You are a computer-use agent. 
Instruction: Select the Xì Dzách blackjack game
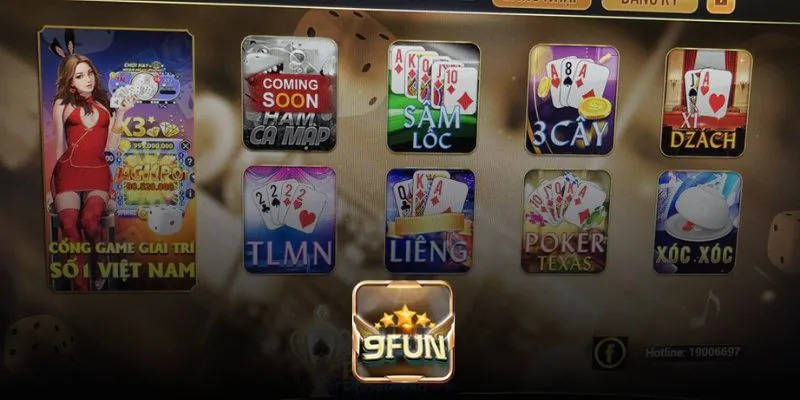tap(706, 103)
